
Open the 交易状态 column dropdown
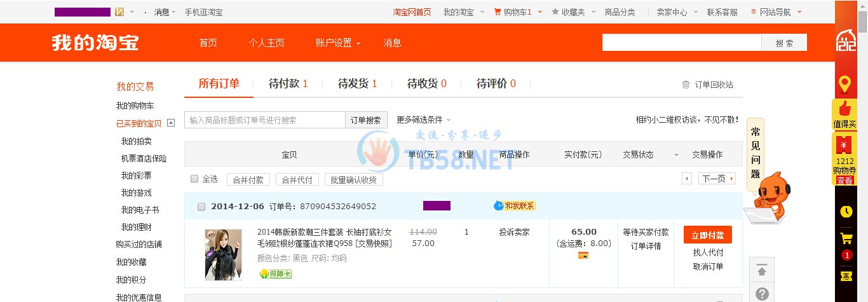pyautogui.click(x=676, y=154)
